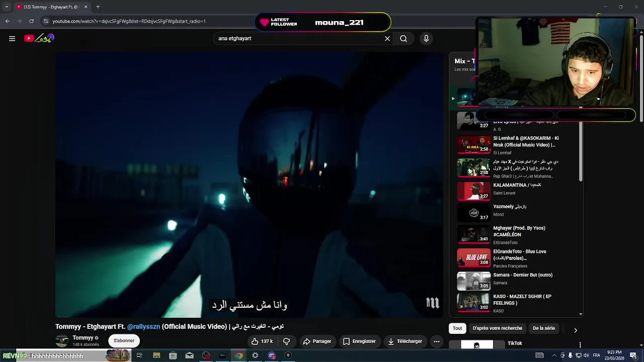Image resolution: width=644 pixels, height=362 pixels.
Task: Switch to Chrome on the taskbar
Action: click(239, 355)
